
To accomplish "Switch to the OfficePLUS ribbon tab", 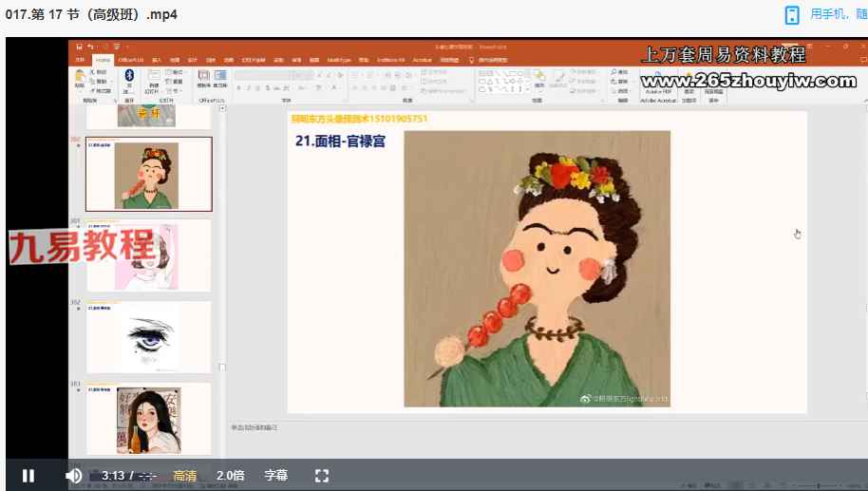I will (131, 60).
